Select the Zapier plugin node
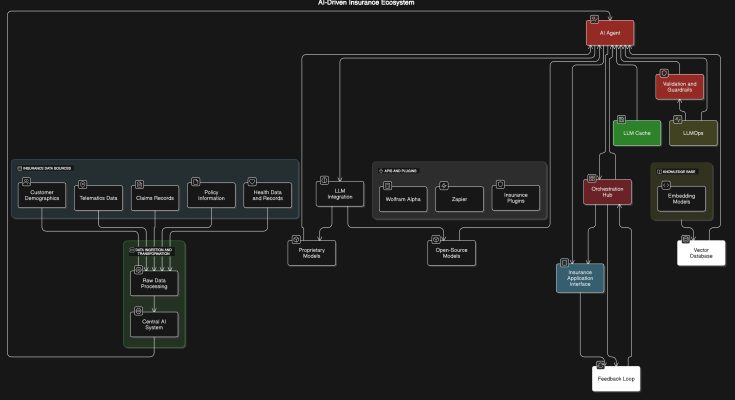Screen dimensions: 735x400 [460, 198]
